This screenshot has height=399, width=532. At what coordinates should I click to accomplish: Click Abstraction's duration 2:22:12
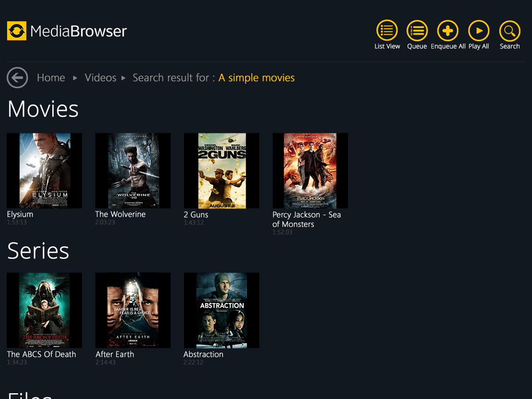(x=193, y=362)
